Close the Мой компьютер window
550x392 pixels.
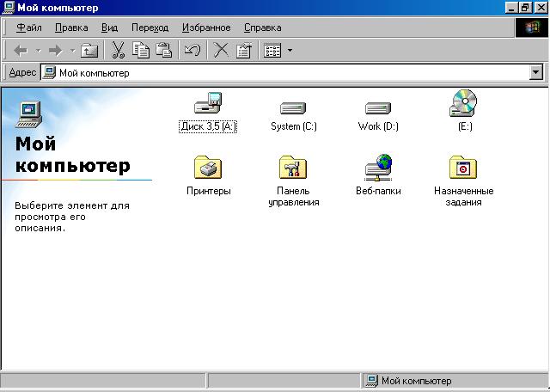541,8
